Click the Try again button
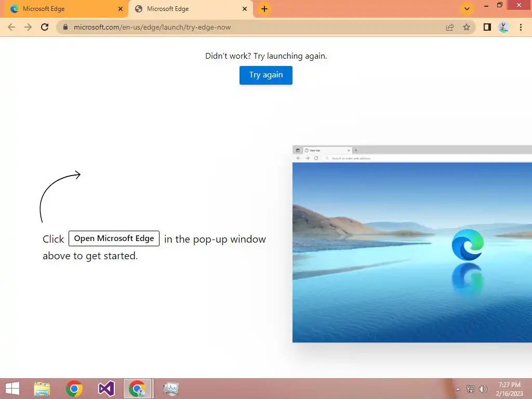This screenshot has height=399, width=532. coord(265,75)
